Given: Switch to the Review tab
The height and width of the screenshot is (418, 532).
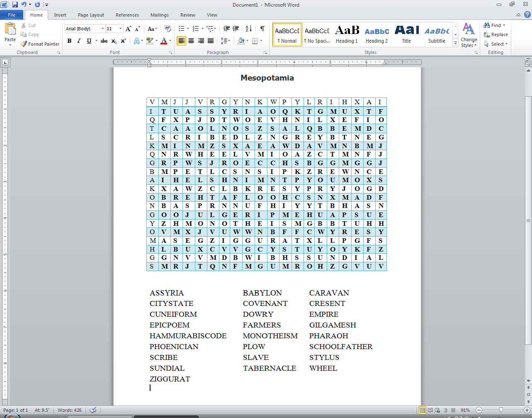Looking at the screenshot, I should [x=188, y=15].
